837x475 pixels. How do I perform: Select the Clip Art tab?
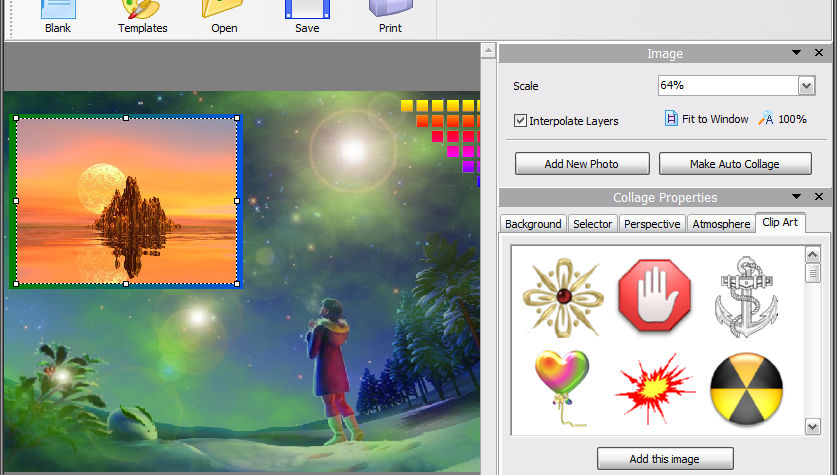[x=780, y=222]
